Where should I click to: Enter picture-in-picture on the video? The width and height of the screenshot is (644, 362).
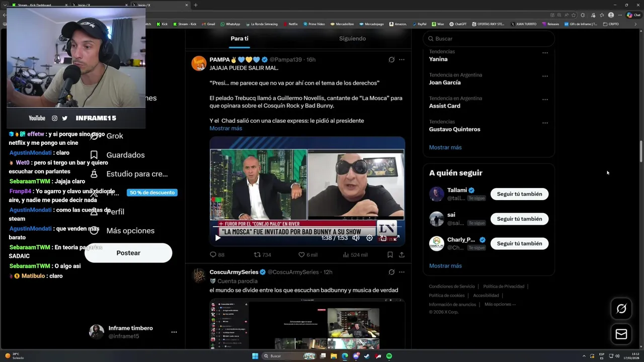click(x=383, y=238)
